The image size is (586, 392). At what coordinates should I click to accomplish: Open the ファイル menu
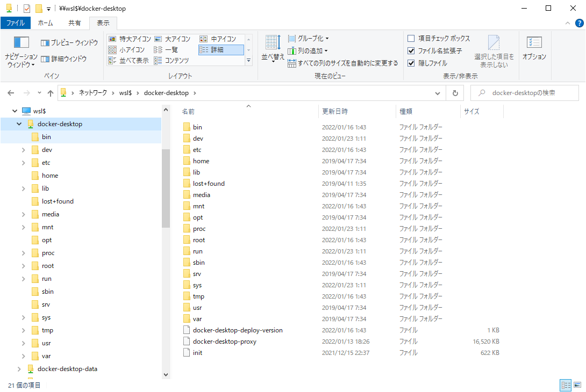point(16,23)
